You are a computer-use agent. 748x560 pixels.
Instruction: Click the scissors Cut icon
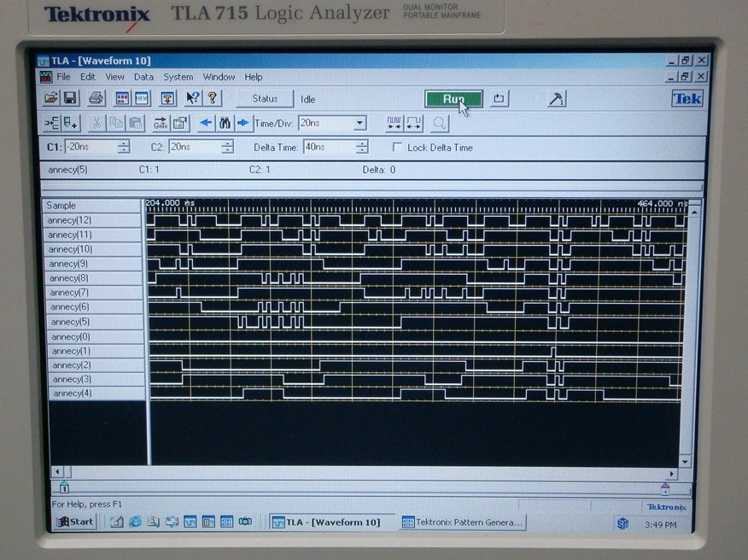click(96, 124)
